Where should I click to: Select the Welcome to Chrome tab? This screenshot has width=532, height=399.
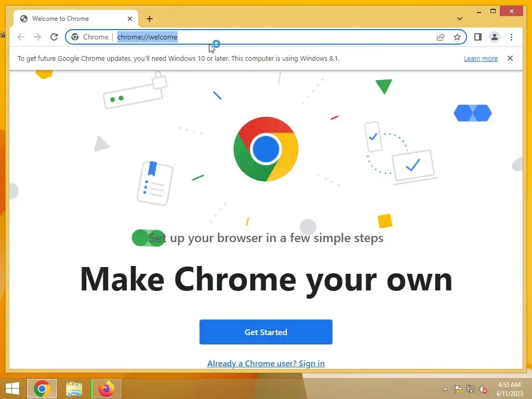(x=76, y=19)
